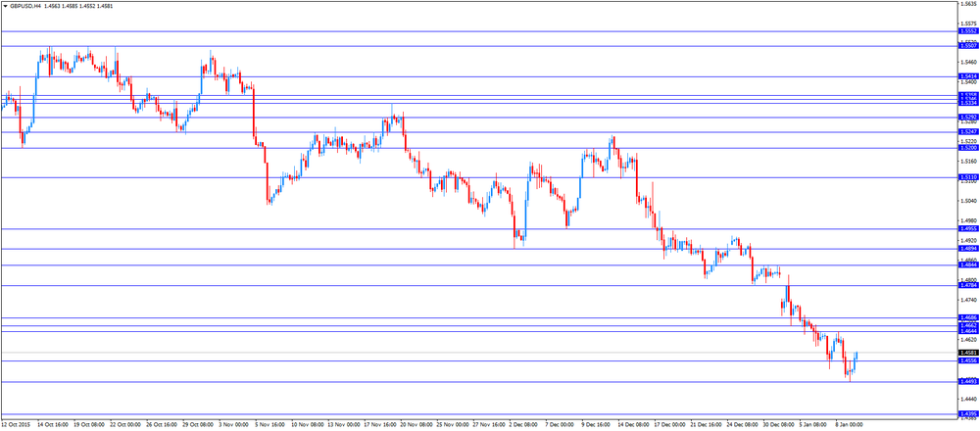The width and height of the screenshot is (980, 431).
Task: Select the 1.5200 horizontal level price label
Action: pos(968,148)
